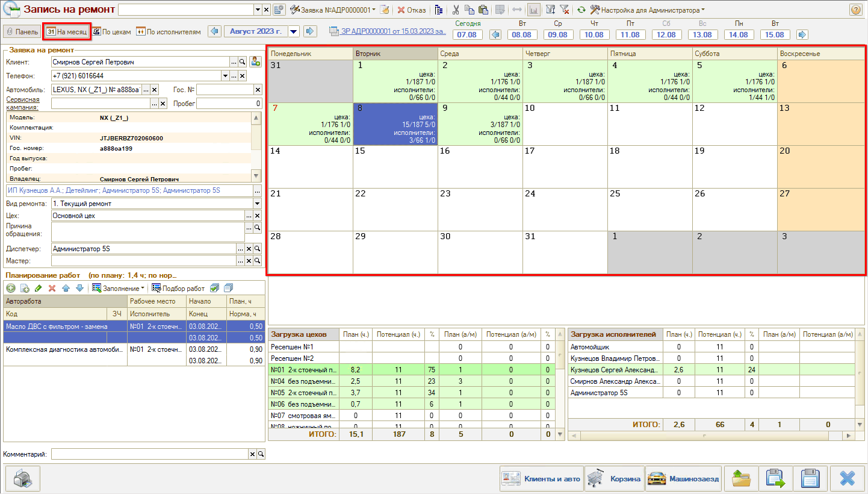This screenshot has width=868, height=494.
Task: Select row Комплексная диагностика автомоби...
Action: tap(134, 355)
